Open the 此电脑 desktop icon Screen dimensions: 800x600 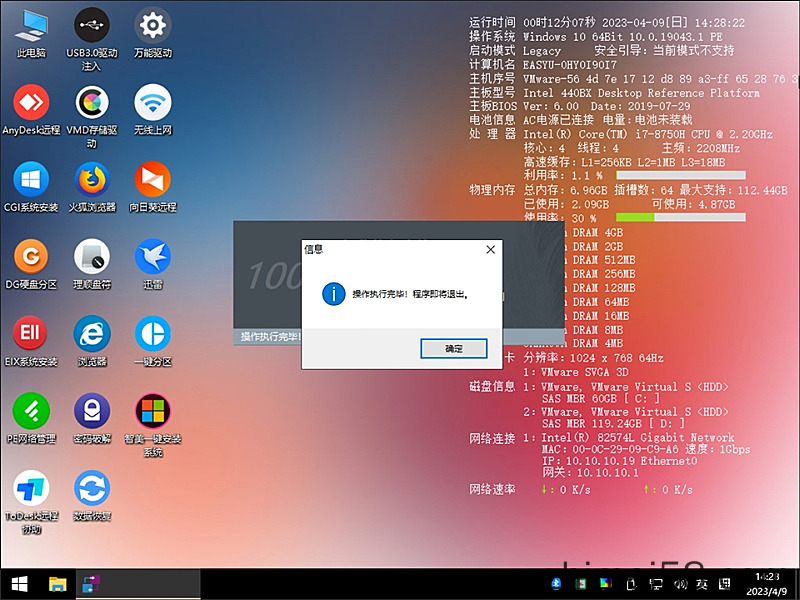(31, 33)
